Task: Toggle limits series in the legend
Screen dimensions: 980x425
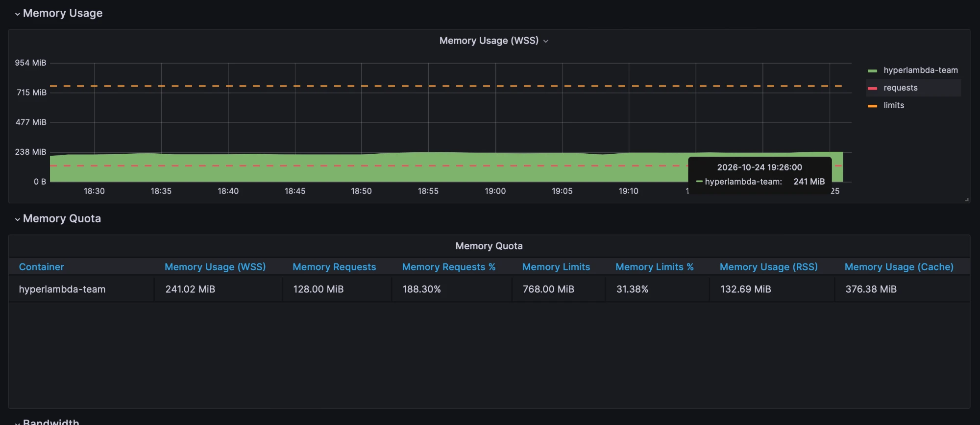Action: (x=894, y=105)
